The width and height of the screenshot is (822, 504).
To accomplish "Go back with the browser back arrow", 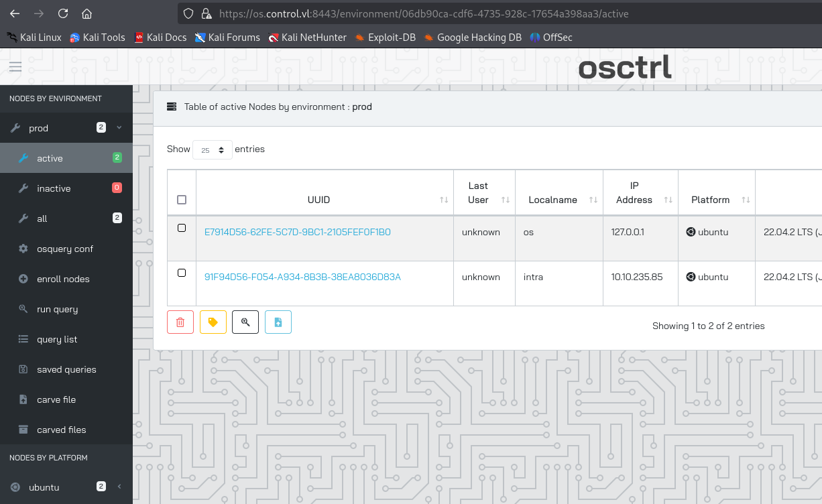I will 15,13.
